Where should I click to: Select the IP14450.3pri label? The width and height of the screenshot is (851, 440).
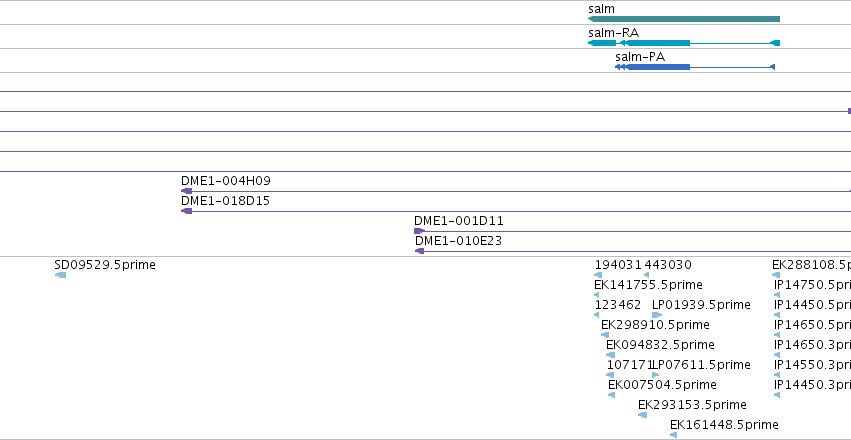812,385
